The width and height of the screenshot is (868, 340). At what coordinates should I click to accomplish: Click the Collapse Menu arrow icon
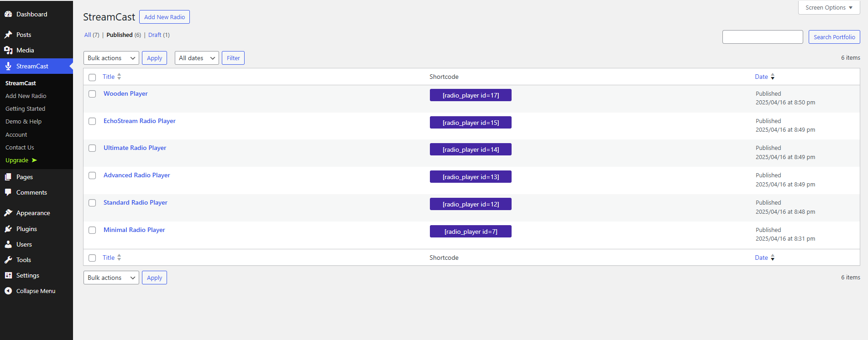coord(8,291)
